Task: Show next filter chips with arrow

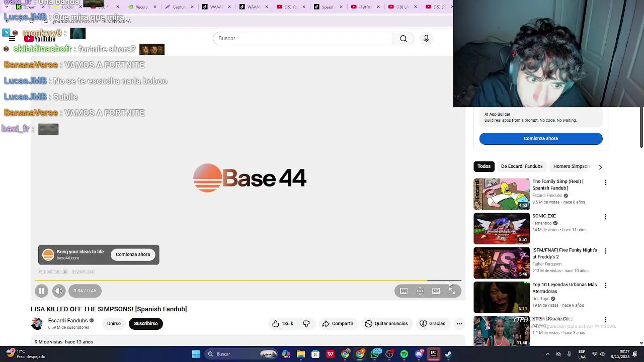Action: point(600,167)
